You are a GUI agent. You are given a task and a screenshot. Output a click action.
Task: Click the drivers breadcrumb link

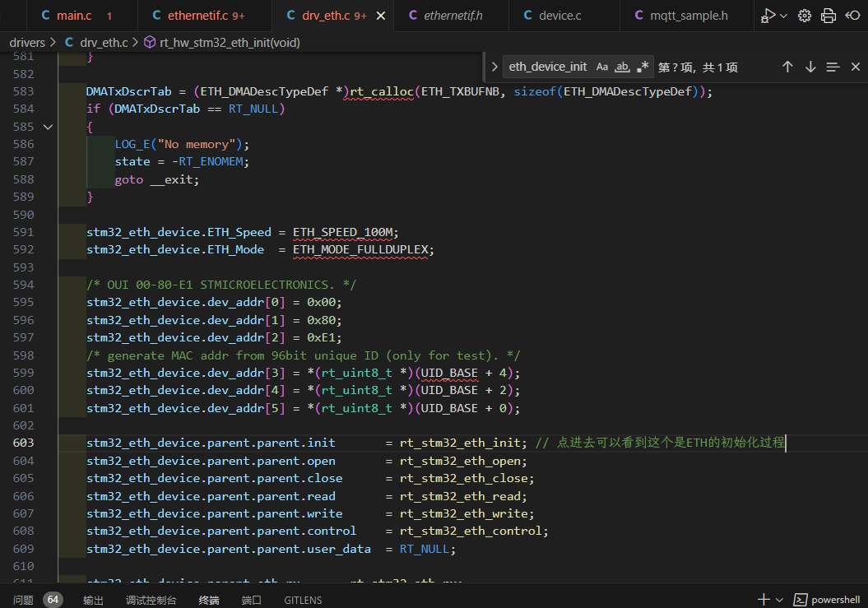pos(27,42)
